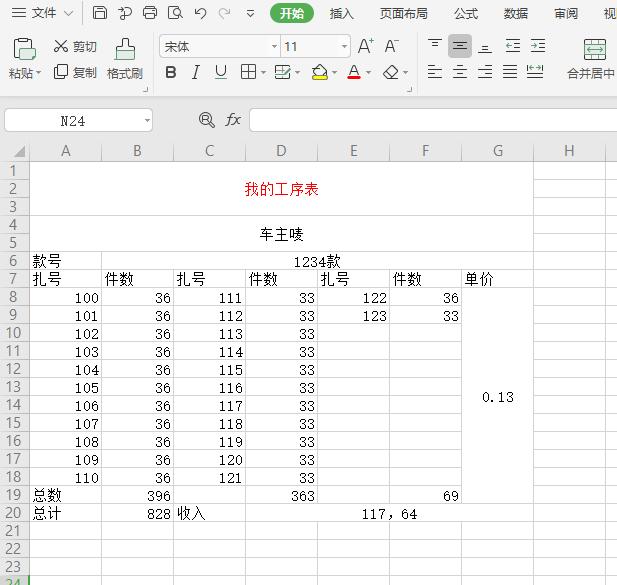This screenshot has height=585, width=617.
Task: Open the font name dropdown 宋体
Action: click(x=274, y=46)
